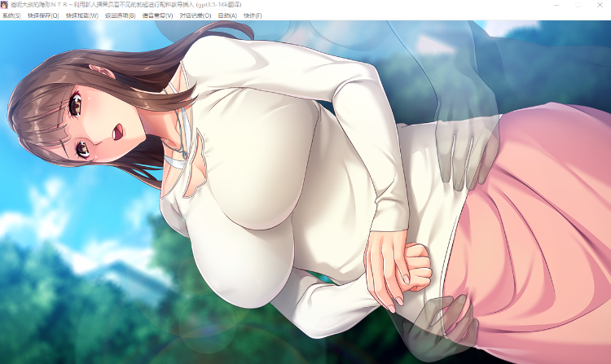This screenshot has height=364, width=611.
Task: Open the 对话记录(O) dialogue log menu
Action: pos(196,15)
